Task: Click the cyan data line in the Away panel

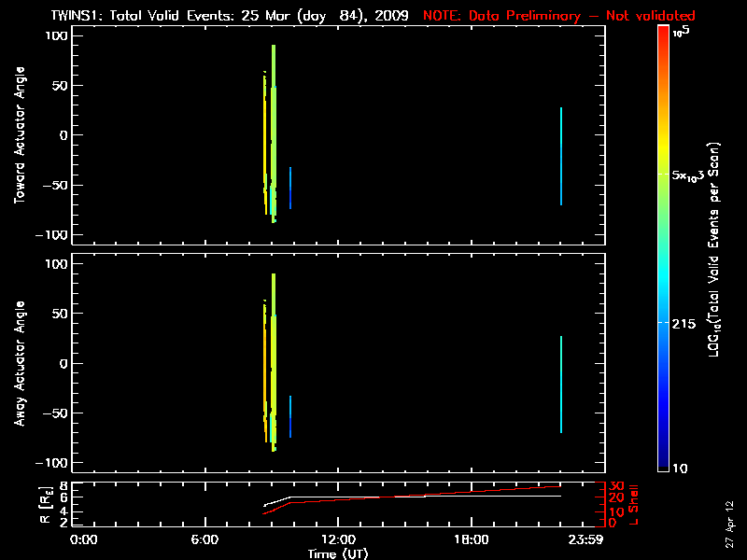Action: coord(560,385)
